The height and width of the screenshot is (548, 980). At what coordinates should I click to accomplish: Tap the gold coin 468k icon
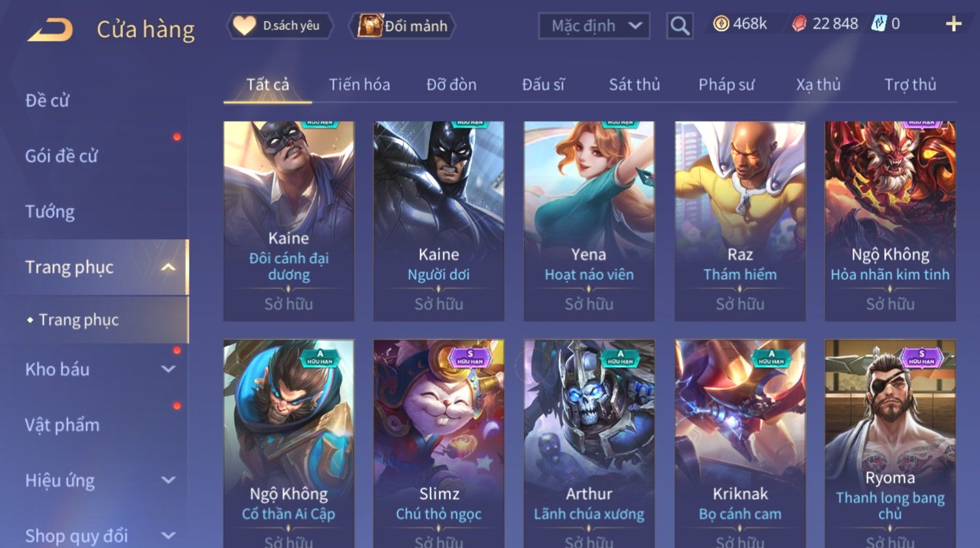[x=721, y=24]
